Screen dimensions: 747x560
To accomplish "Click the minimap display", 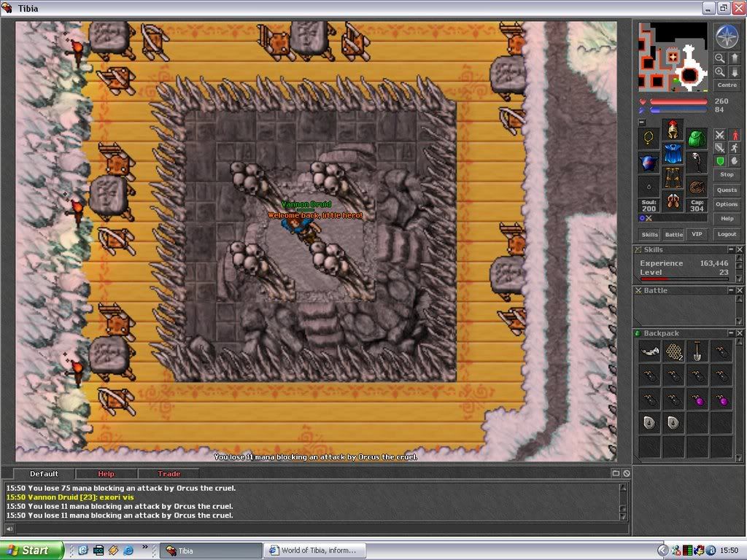I will (673, 57).
